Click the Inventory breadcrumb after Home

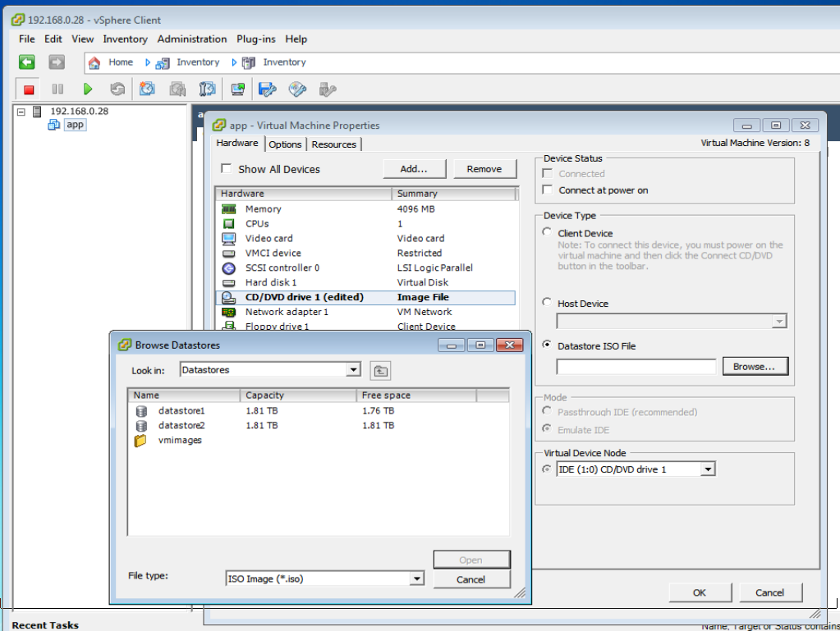[198, 62]
